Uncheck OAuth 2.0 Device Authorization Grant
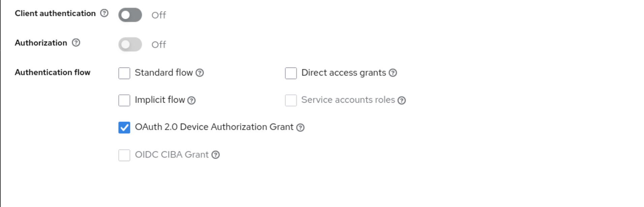 124,127
